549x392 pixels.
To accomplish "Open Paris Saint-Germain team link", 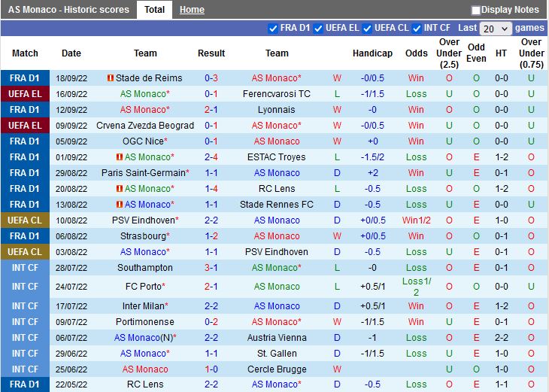I will pyautogui.click(x=145, y=173).
